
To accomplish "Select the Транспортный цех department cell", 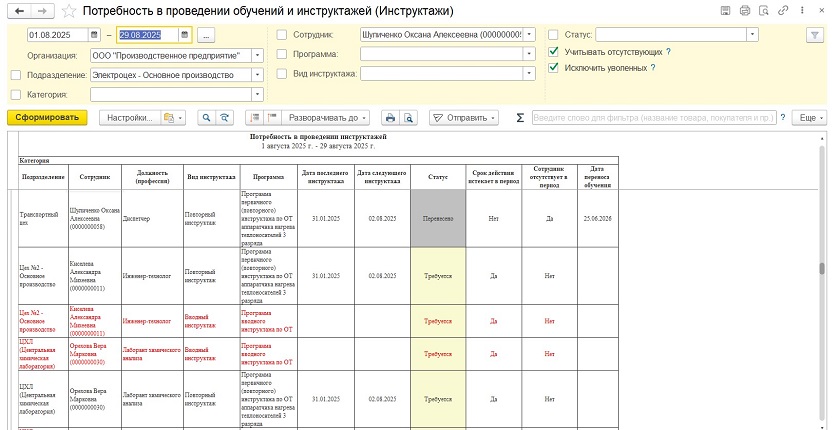I will point(43,218).
